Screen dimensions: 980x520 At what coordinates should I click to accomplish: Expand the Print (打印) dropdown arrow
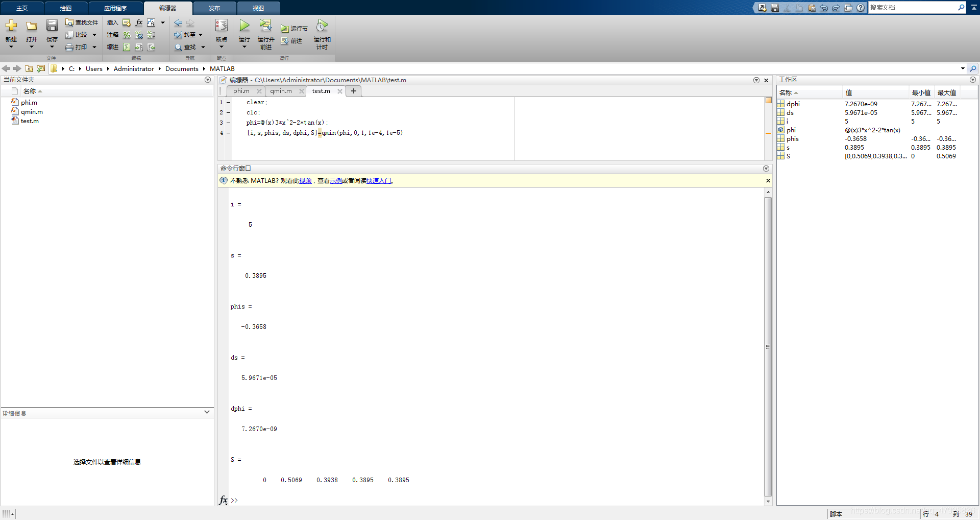pyautogui.click(x=94, y=47)
